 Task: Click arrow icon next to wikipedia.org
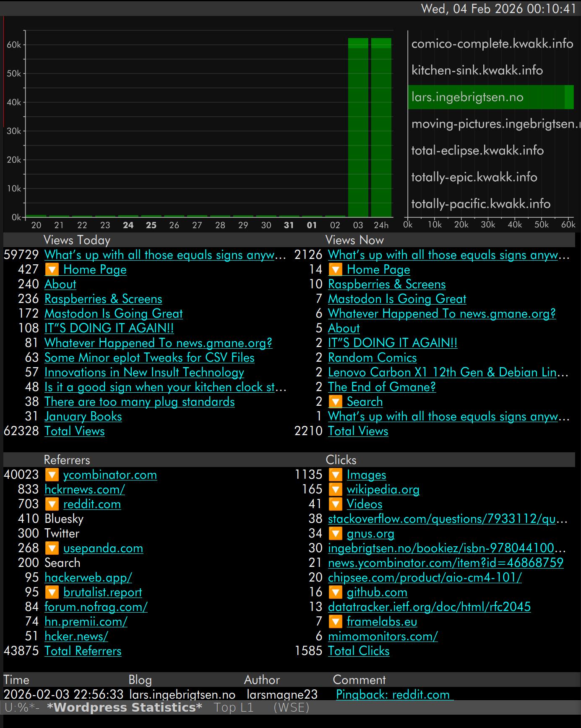coord(335,490)
